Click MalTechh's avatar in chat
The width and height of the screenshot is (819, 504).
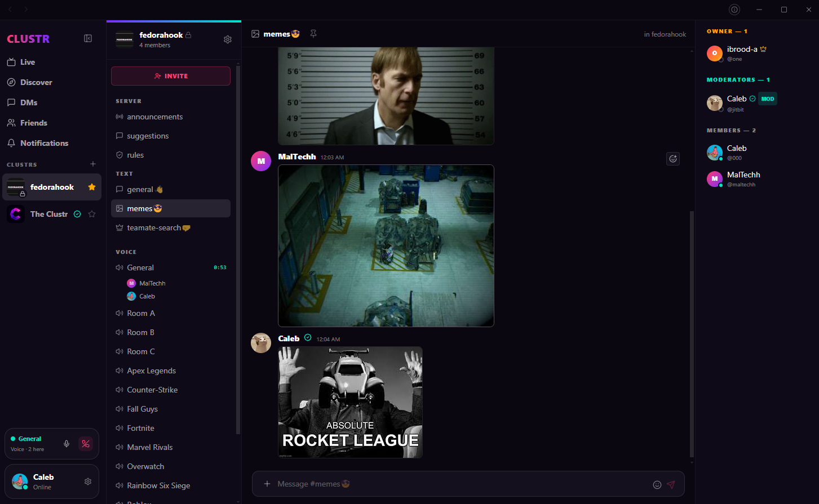point(261,161)
